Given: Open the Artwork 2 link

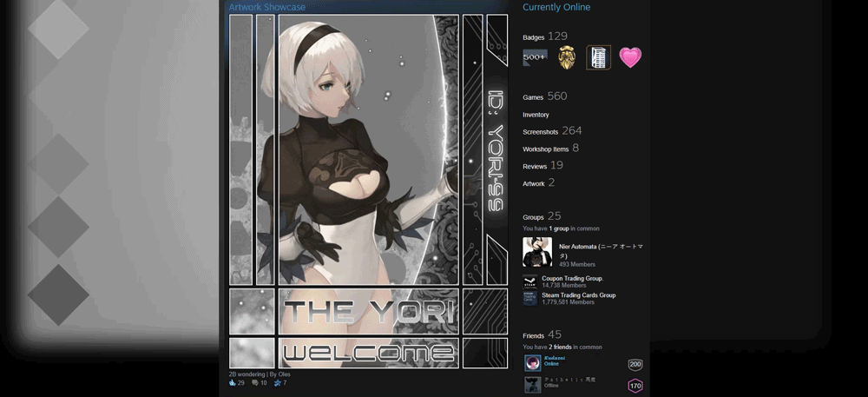Looking at the screenshot, I should click(539, 182).
